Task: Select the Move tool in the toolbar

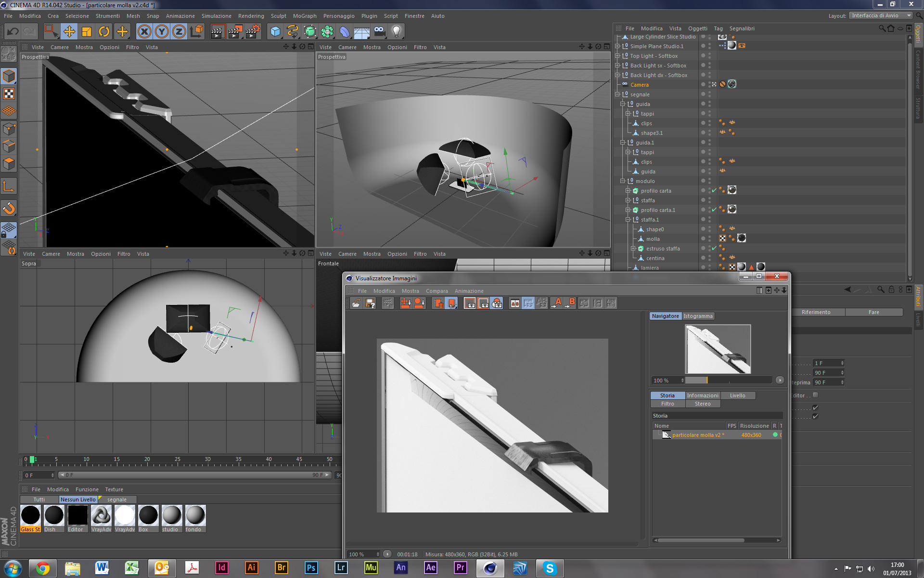Action: [69, 32]
